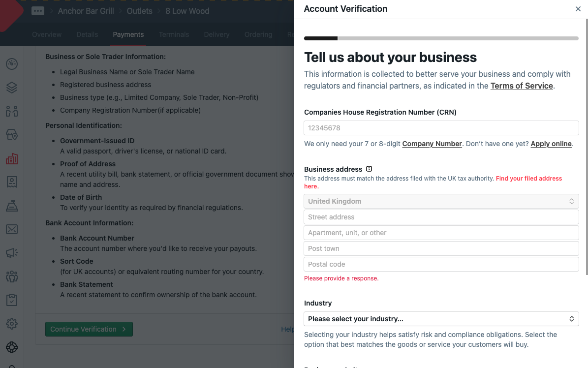The height and width of the screenshot is (368, 588).
Task: Switch to the Delivery tab
Action: 217,34
